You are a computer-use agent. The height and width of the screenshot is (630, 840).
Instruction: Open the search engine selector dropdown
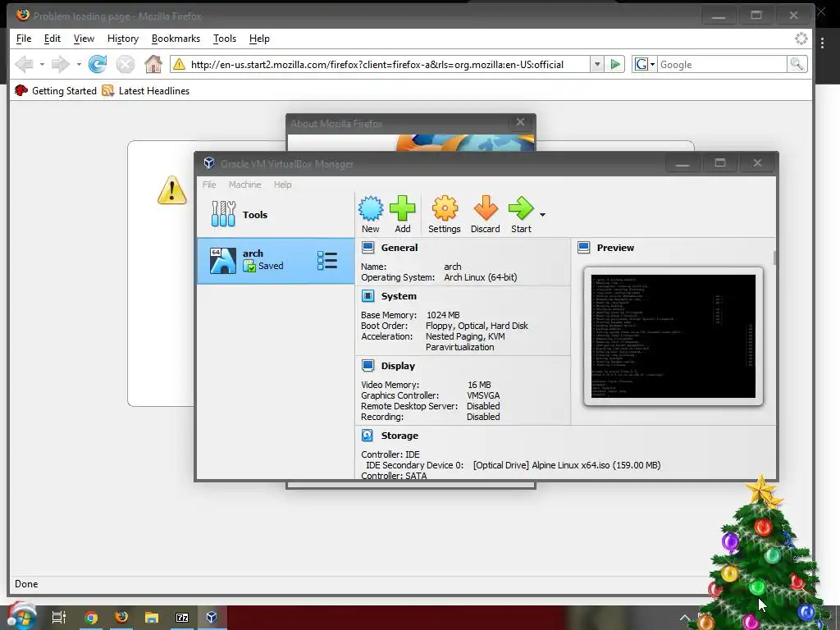coord(644,64)
